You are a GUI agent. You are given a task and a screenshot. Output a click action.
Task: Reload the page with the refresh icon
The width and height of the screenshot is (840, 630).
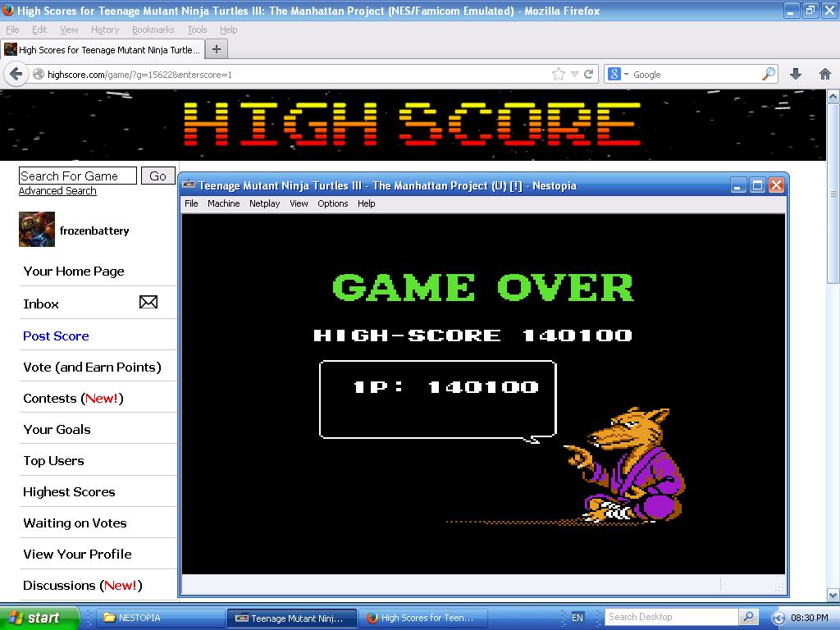pyautogui.click(x=588, y=75)
